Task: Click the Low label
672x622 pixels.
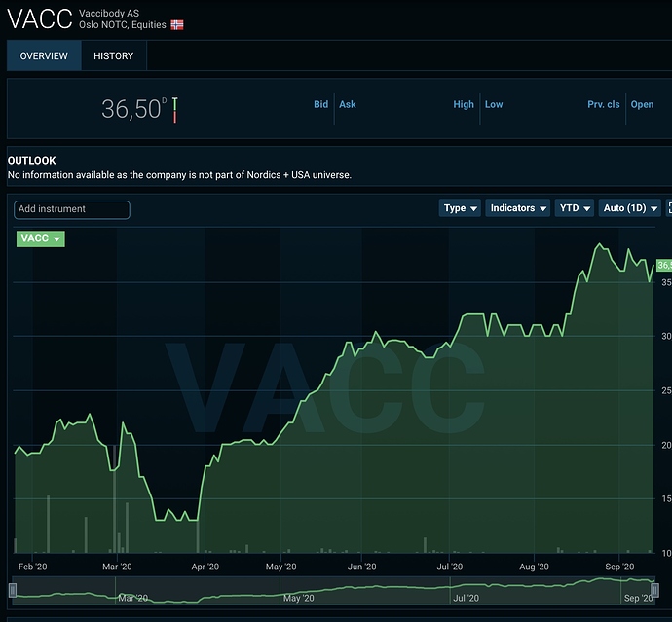Action: pyautogui.click(x=494, y=104)
